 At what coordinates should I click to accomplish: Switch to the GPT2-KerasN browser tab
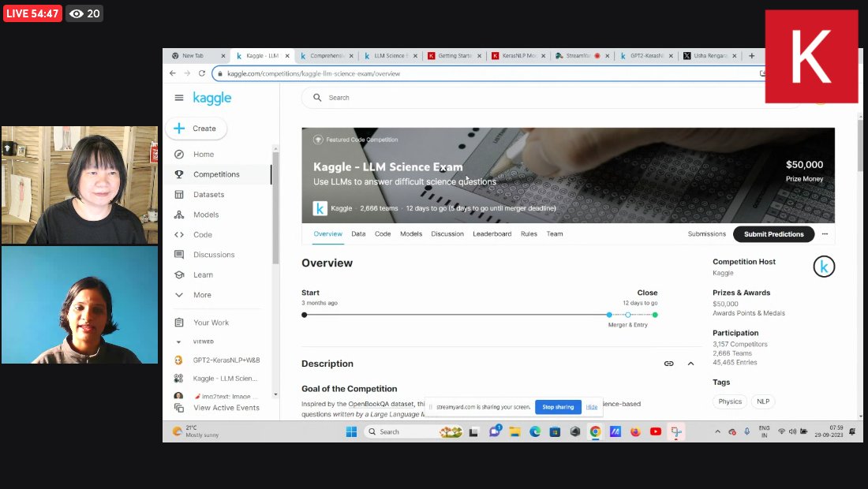[x=646, y=56]
